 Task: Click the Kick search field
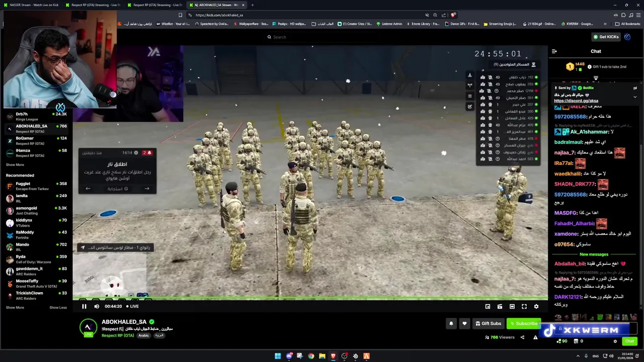[x=322, y=37]
